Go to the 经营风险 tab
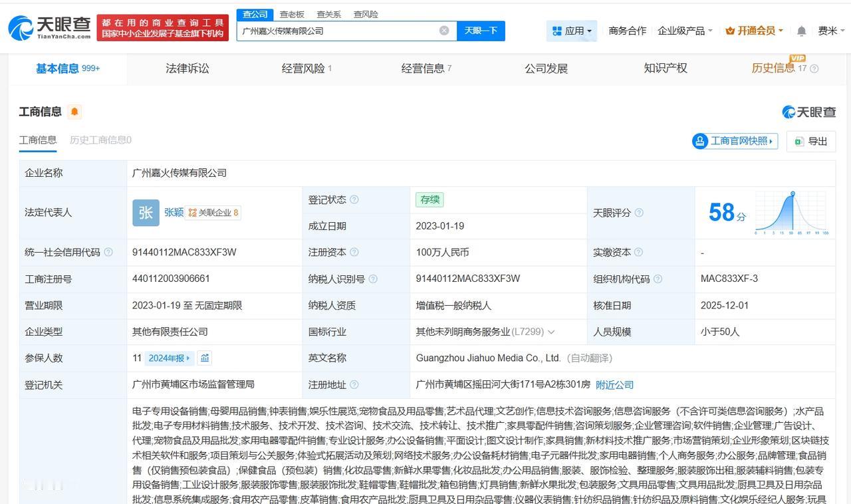Image resolution: width=851 pixels, height=504 pixels. coord(306,68)
